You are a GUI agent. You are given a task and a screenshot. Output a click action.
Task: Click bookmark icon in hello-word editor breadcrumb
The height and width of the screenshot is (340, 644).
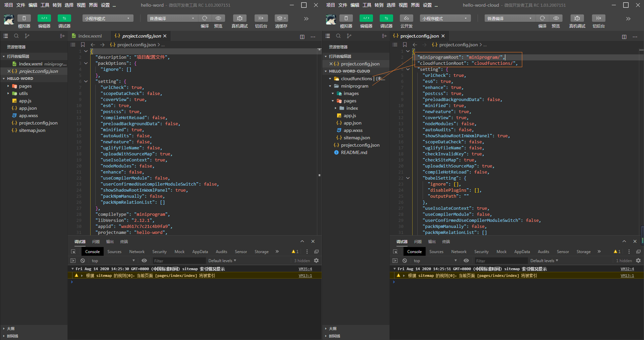pyautogui.click(x=83, y=45)
